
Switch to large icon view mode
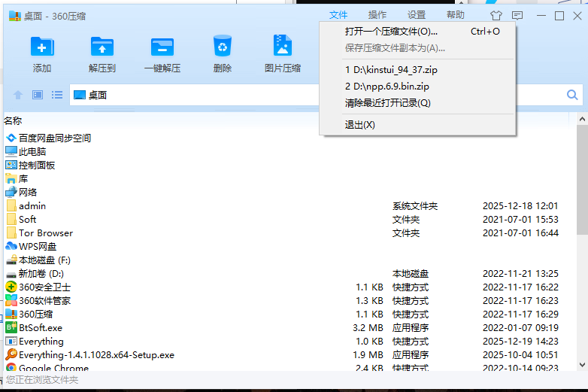click(38, 95)
